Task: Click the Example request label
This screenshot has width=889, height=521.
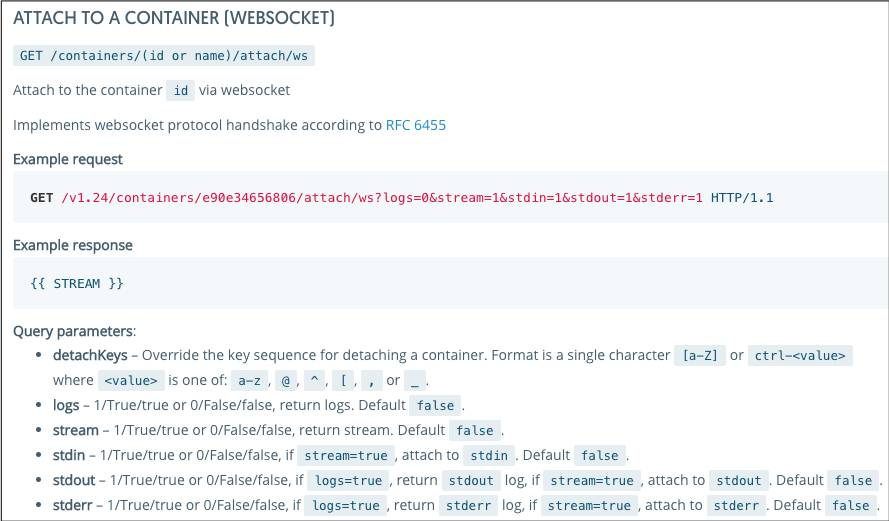Action: [x=68, y=159]
